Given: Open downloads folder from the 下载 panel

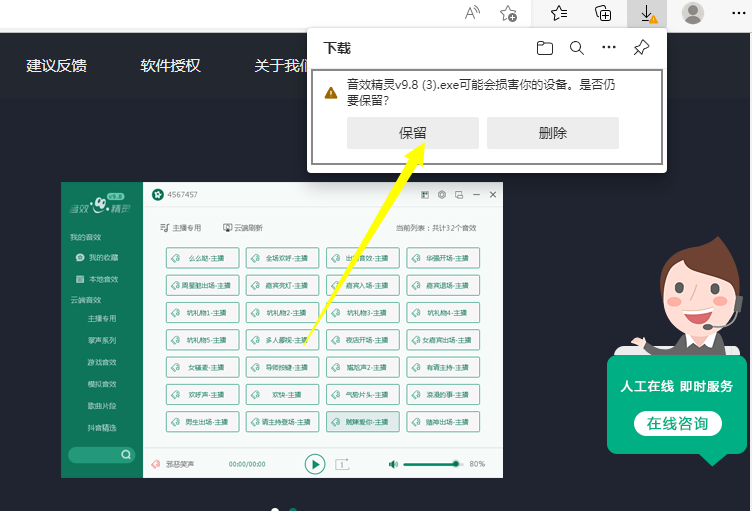Looking at the screenshot, I should (544, 48).
